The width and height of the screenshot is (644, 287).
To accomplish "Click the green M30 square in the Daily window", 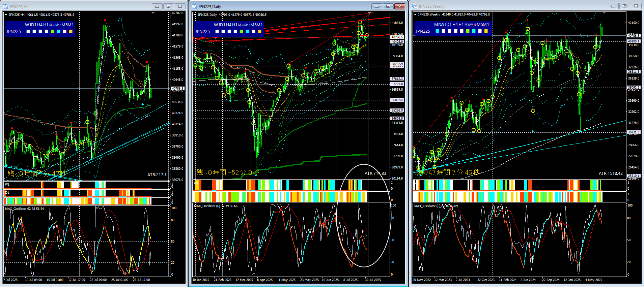I will click(x=241, y=31).
